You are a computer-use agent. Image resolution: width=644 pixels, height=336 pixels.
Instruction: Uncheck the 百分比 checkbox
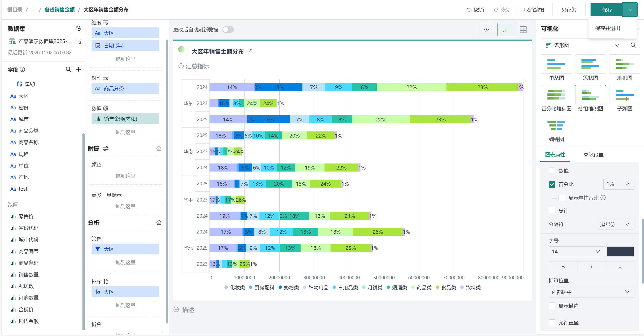click(552, 184)
